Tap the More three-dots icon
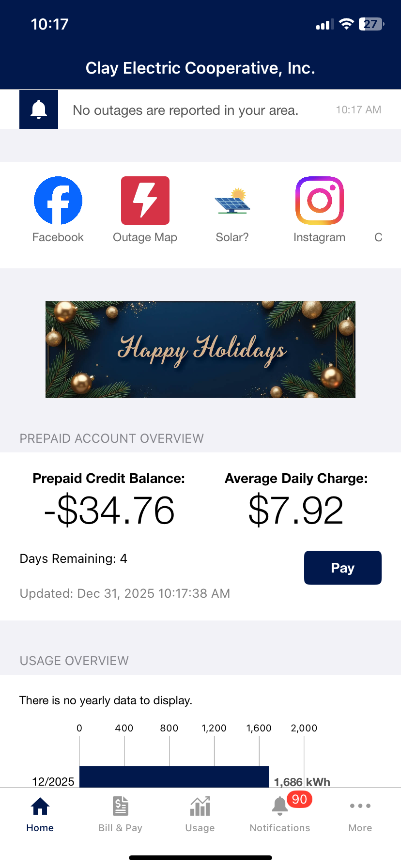Image resolution: width=401 pixels, height=868 pixels. [x=360, y=806]
